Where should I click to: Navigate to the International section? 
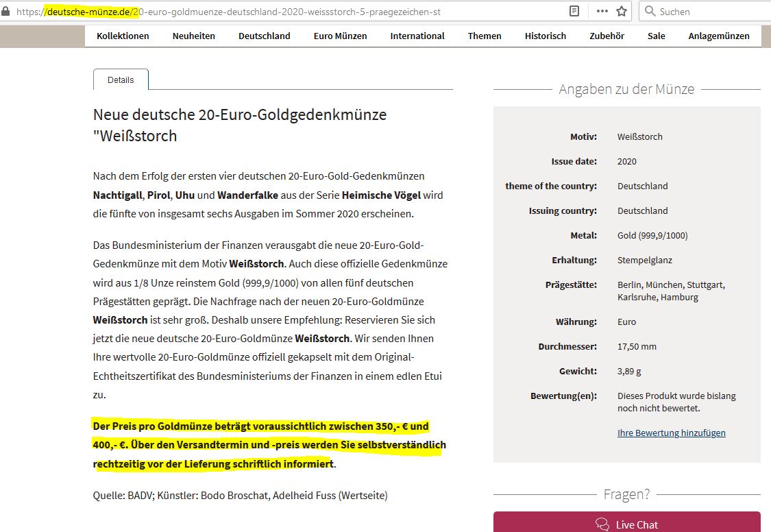(417, 36)
